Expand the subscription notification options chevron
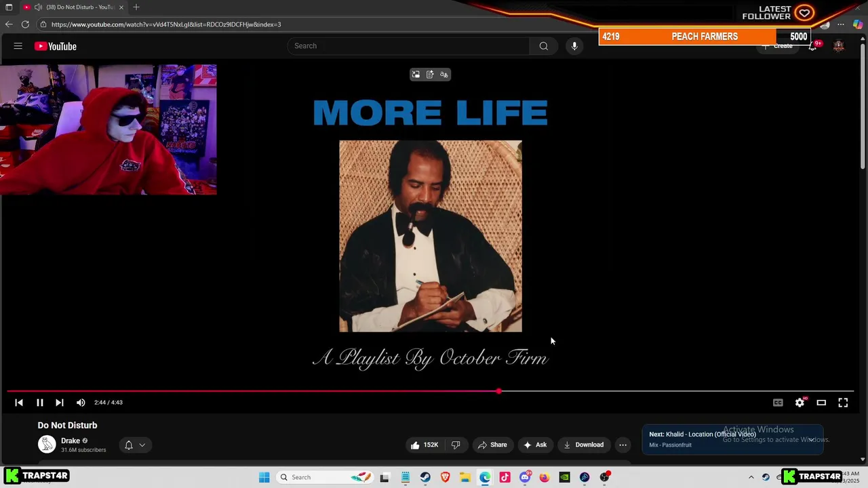 pyautogui.click(x=142, y=445)
